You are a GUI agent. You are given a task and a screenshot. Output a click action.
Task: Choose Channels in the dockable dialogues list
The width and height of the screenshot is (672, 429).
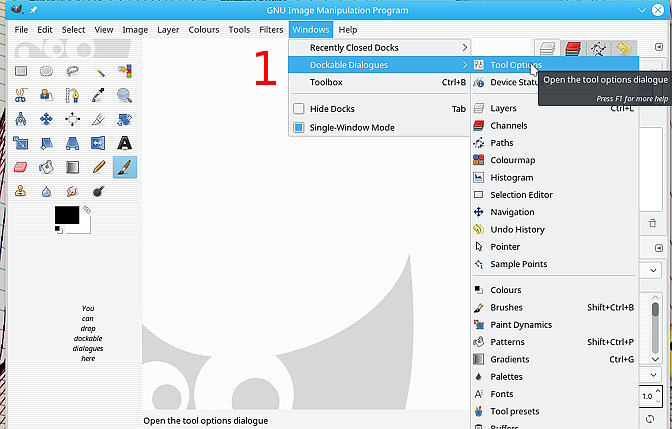coord(554,126)
